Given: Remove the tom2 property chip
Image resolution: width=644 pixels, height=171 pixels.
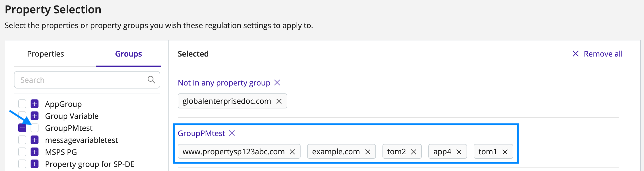Looking at the screenshot, I should 414,152.
